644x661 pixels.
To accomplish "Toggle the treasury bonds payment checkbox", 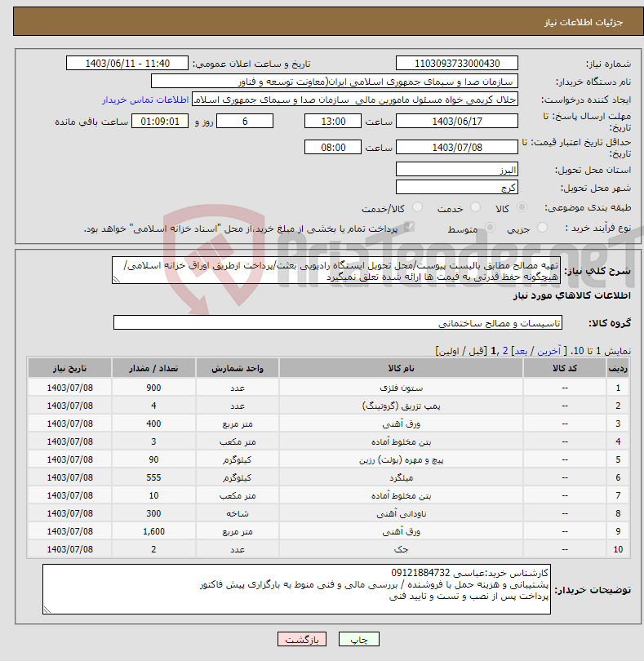I will tap(408, 227).
